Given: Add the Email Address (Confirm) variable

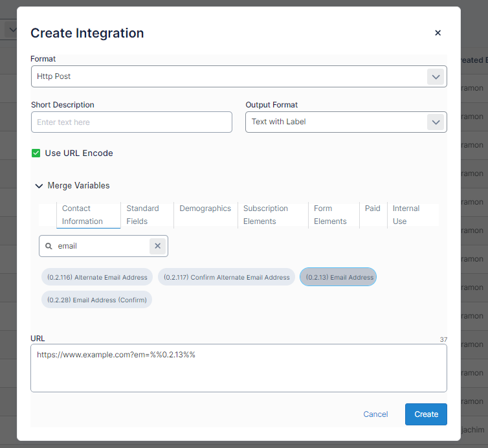Looking at the screenshot, I should coord(97,300).
